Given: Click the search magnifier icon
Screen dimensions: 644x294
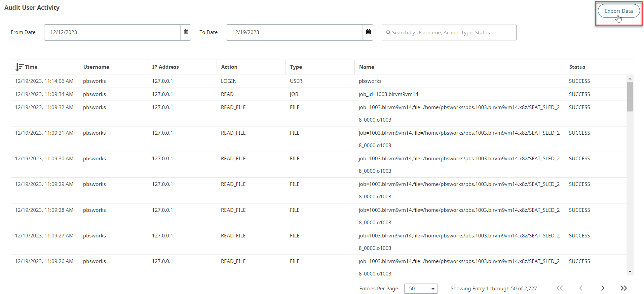Looking at the screenshot, I should pos(388,33).
